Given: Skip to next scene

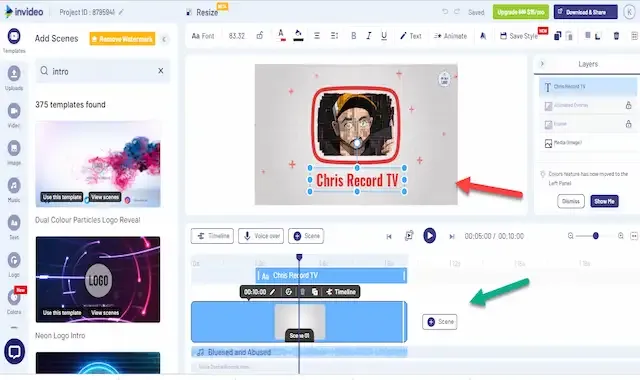Looking at the screenshot, I should [x=451, y=236].
